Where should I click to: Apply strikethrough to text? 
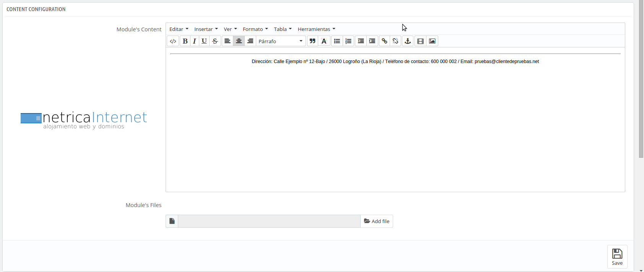[215, 41]
